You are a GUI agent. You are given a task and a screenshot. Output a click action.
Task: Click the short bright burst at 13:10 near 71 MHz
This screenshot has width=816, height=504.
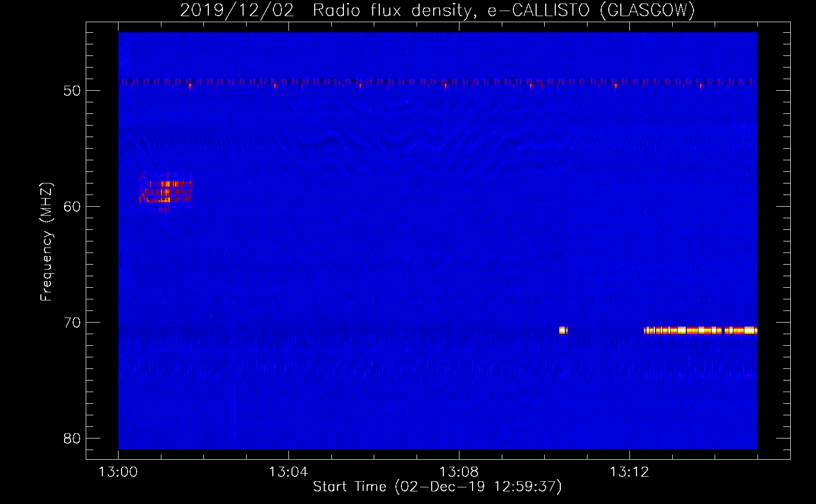pyautogui.click(x=563, y=330)
